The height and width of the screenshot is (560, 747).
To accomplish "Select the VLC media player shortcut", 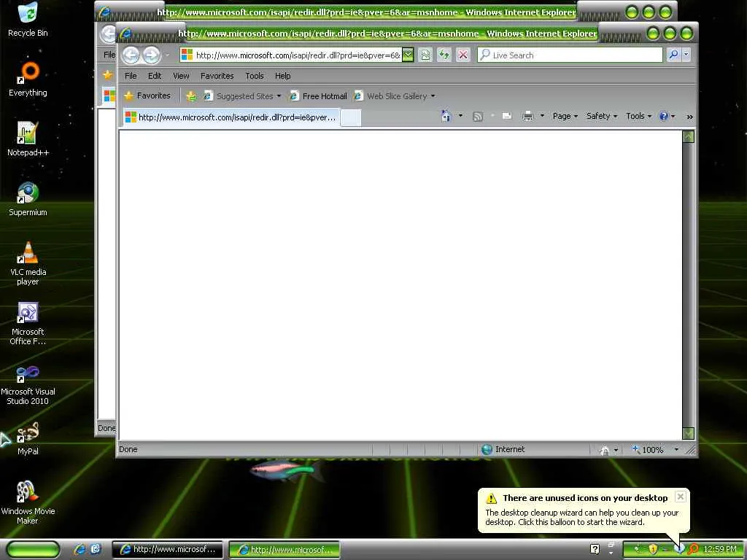I will pos(28,263).
